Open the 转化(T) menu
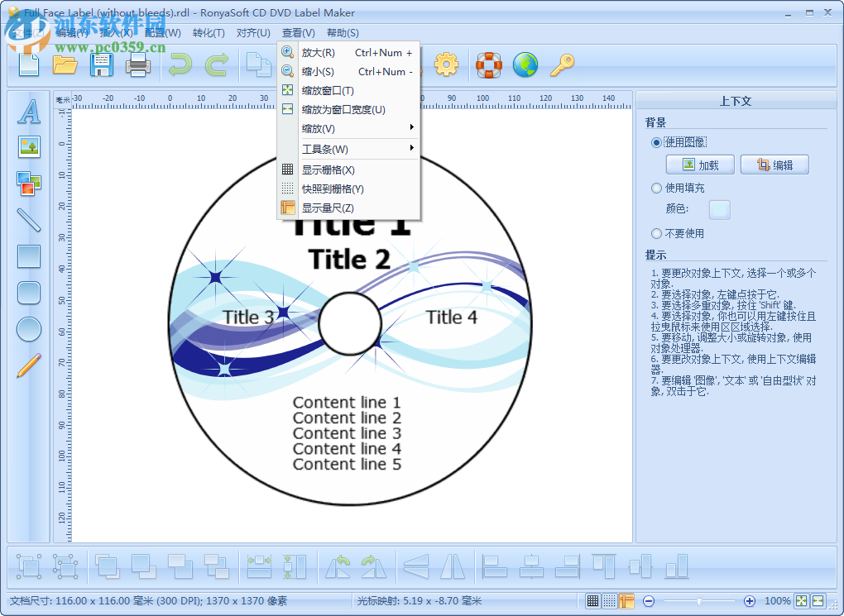 [x=209, y=33]
